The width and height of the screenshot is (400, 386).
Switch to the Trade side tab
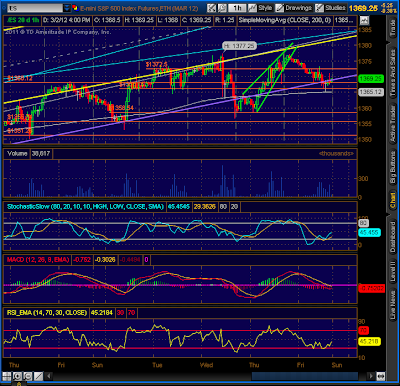(x=393, y=27)
